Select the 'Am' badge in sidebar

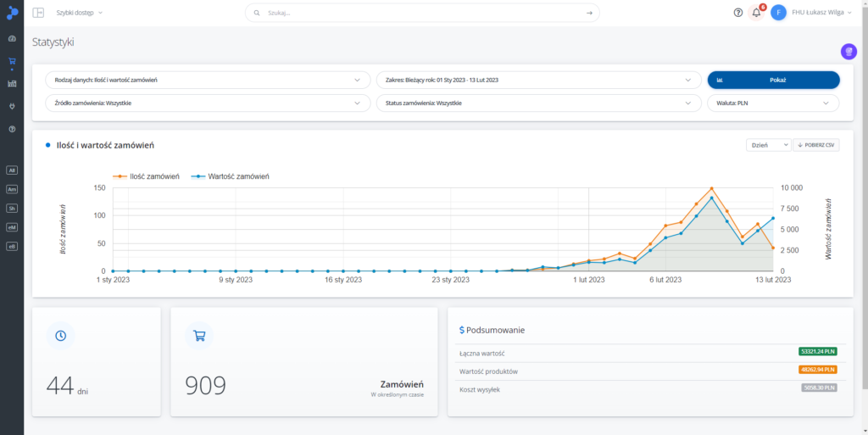pyautogui.click(x=12, y=189)
